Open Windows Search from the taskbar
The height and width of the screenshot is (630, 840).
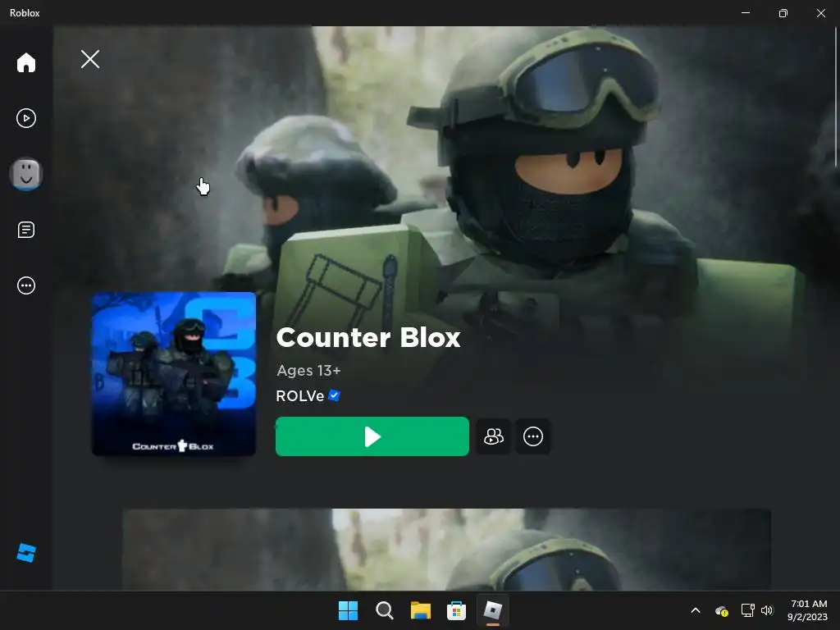pyautogui.click(x=385, y=610)
